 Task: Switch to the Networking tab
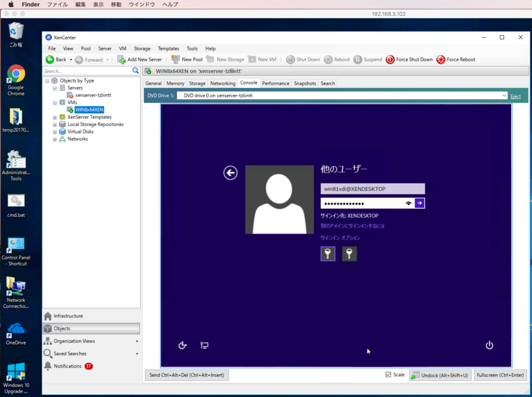(x=222, y=83)
